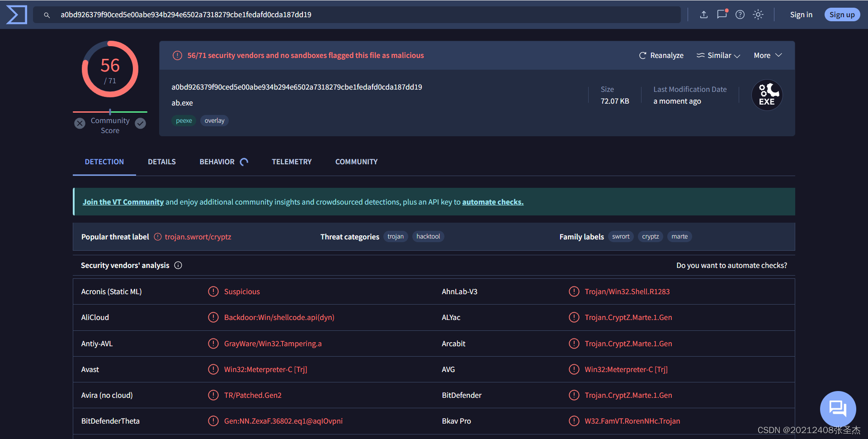Click alert icon for ALYac detection
Image resolution: width=868 pixels, height=439 pixels.
pyautogui.click(x=574, y=317)
